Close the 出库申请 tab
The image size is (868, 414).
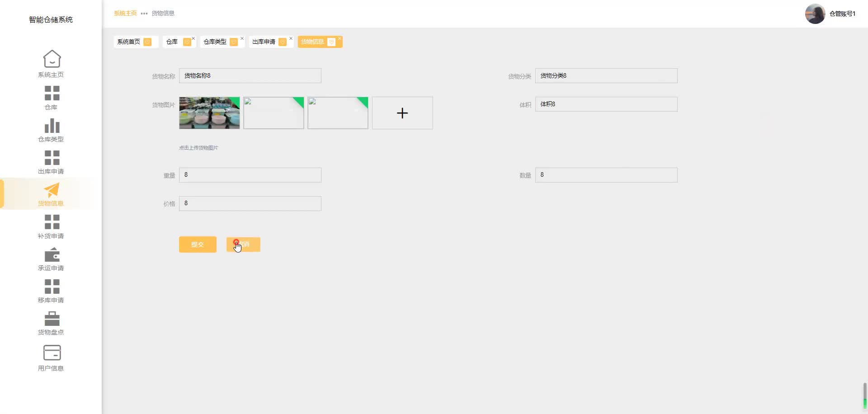tap(291, 38)
